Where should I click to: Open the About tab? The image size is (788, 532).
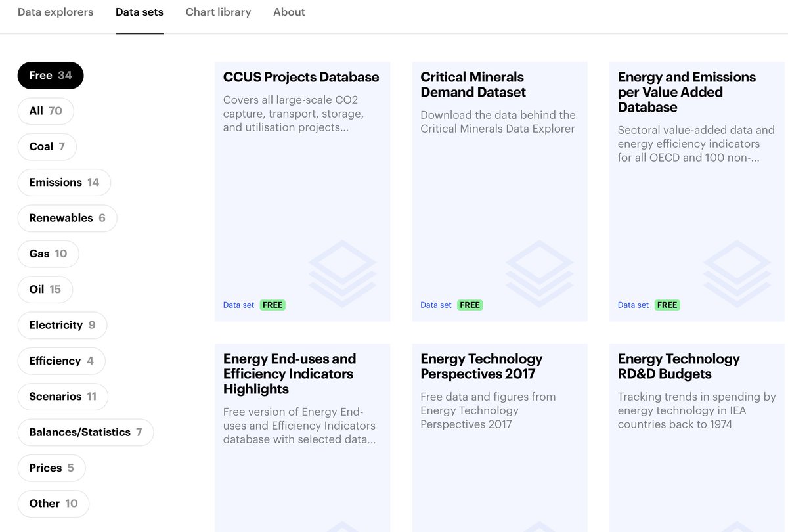[x=289, y=12]
